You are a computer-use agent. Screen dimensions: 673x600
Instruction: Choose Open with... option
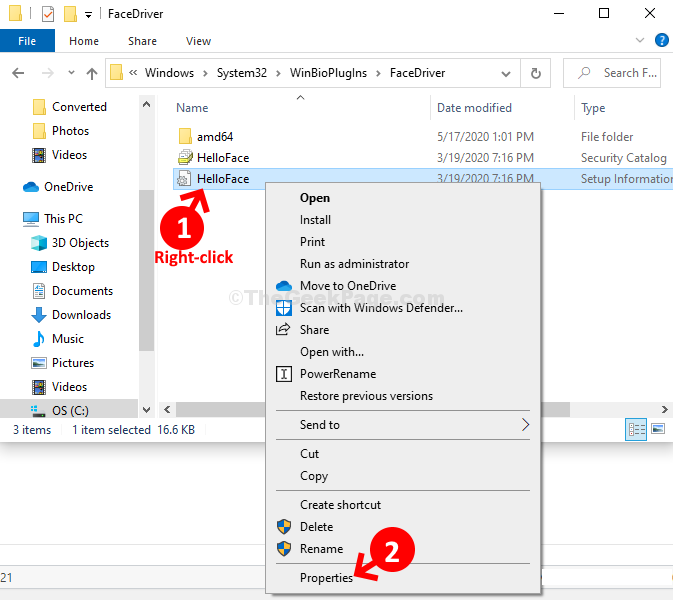(x=332, y=352)
